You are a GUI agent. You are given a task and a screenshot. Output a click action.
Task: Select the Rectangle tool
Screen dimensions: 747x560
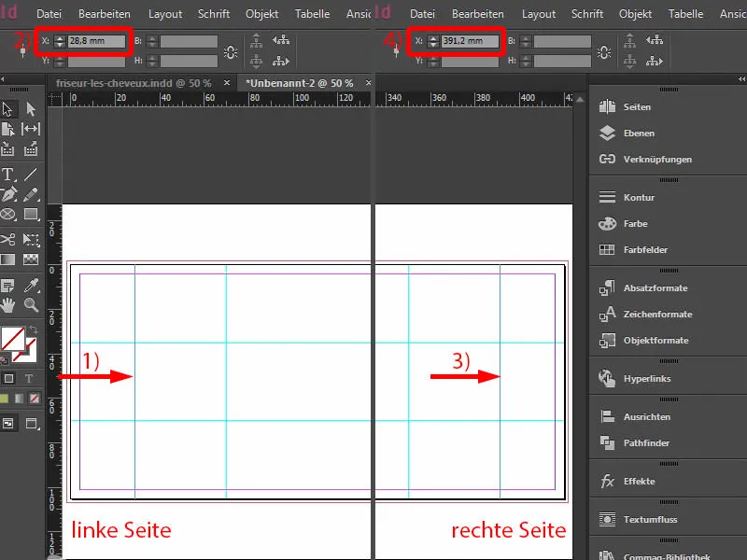pyautogui.click(x=32, y=215)
